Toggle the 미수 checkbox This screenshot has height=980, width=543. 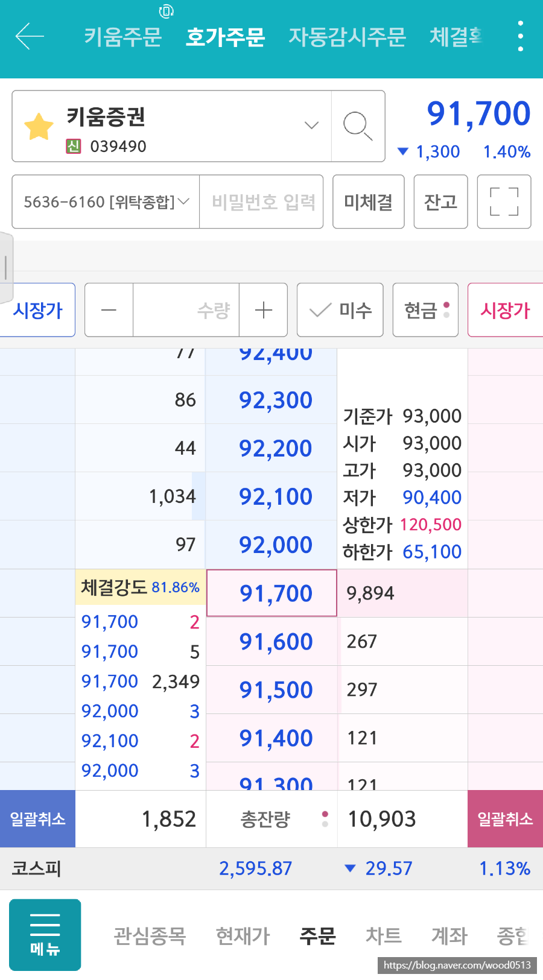(340, 310)
